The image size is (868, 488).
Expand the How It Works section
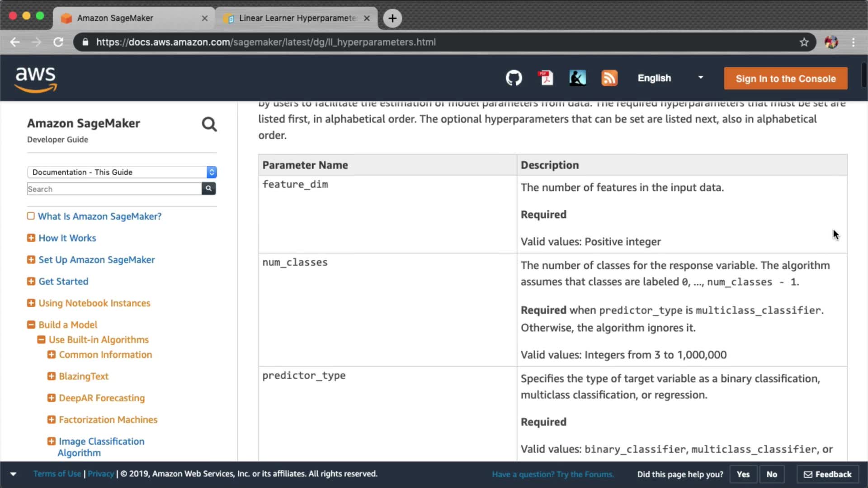[31, 238]
